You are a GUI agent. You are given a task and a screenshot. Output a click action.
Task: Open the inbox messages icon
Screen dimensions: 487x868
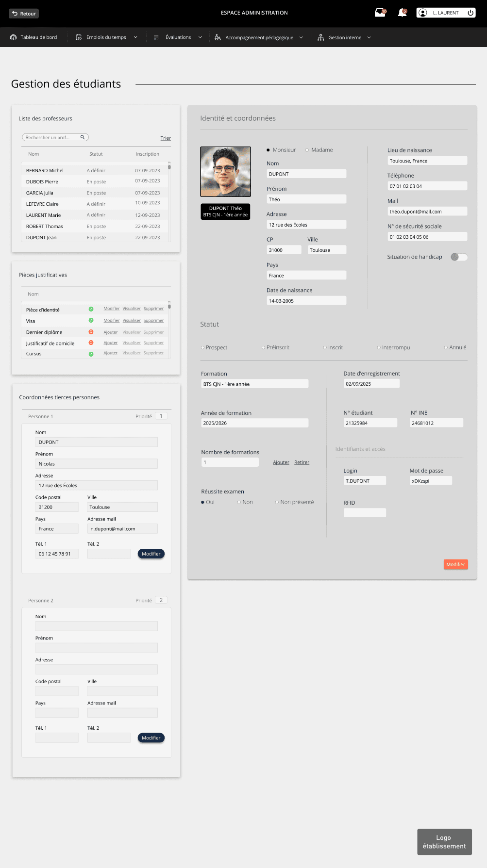pos(380,13)
